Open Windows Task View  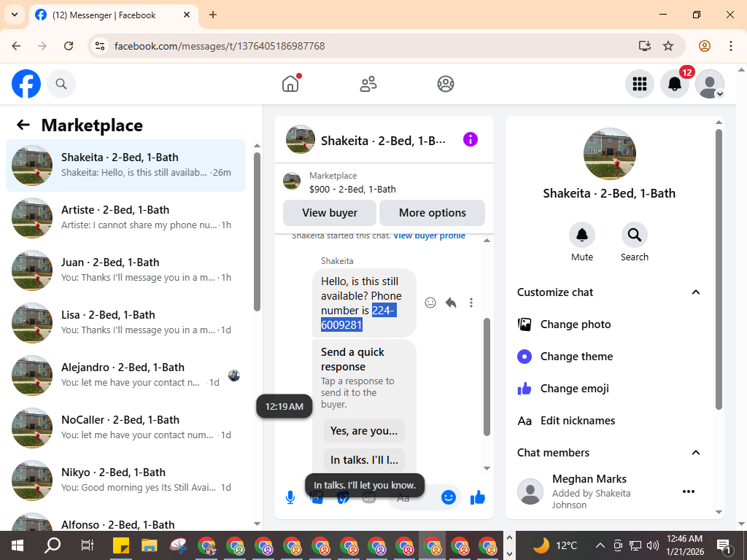coord(88,545)
